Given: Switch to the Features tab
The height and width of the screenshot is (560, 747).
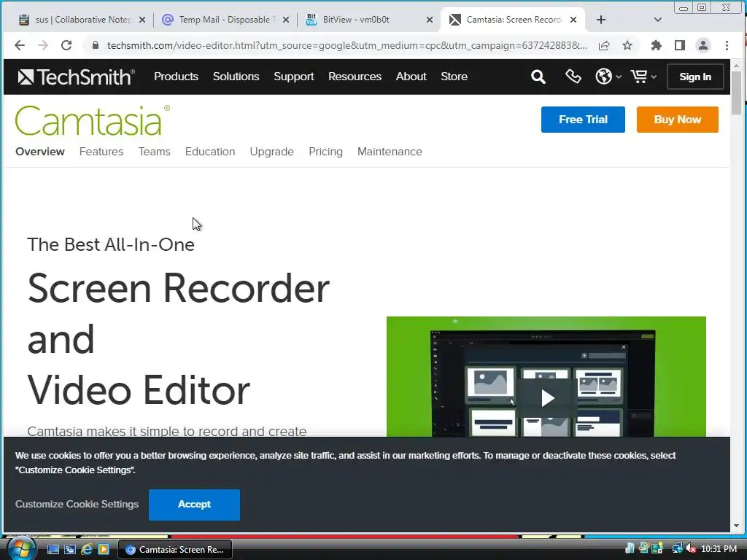Looking at the screenshot, I should click(x=101, y=152).
